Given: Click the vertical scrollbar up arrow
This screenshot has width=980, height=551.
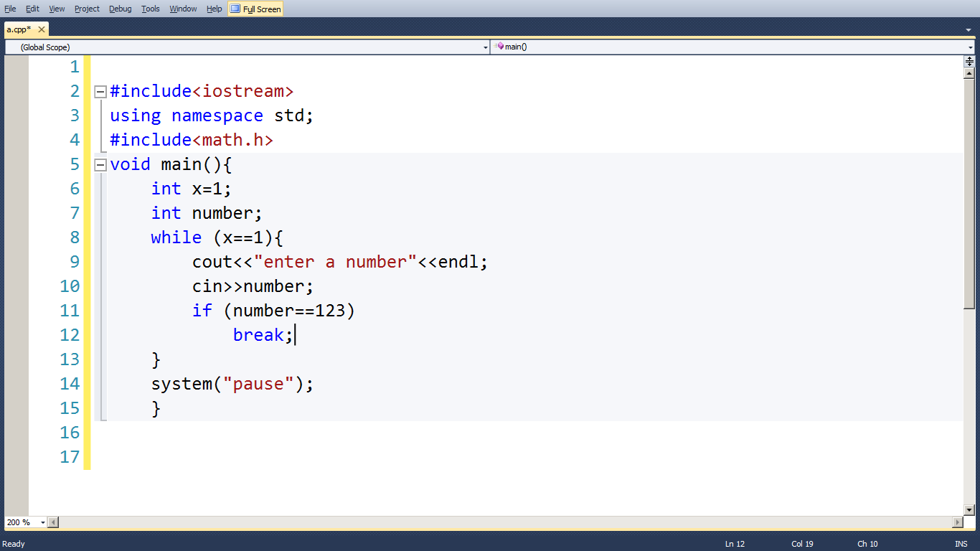Looking at the screenshot, I should click(x=969, y=73).
